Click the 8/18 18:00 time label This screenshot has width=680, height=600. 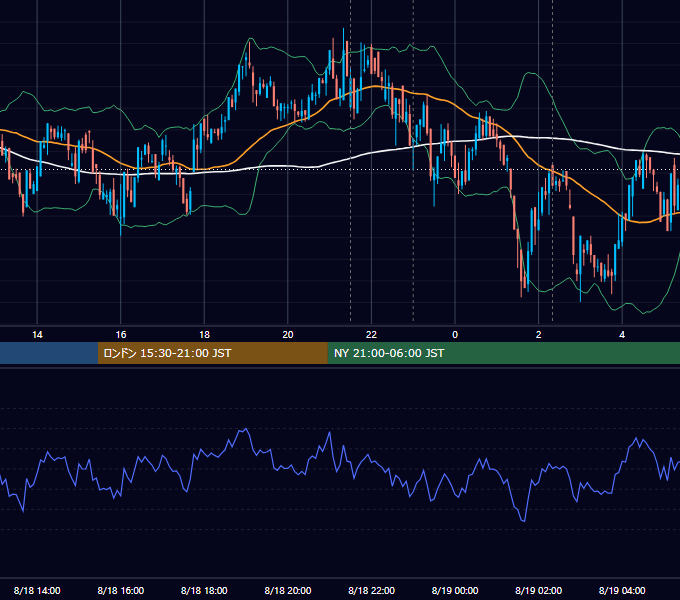pos(204,590)
